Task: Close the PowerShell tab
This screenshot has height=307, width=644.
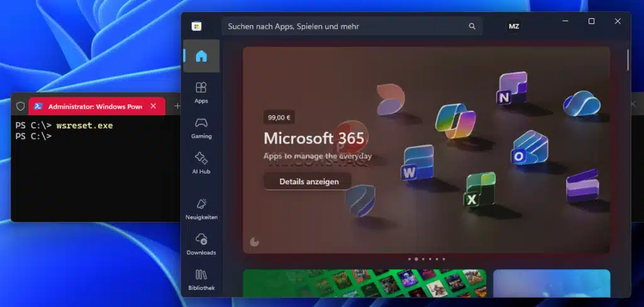Action: click(x=153, y=106)
